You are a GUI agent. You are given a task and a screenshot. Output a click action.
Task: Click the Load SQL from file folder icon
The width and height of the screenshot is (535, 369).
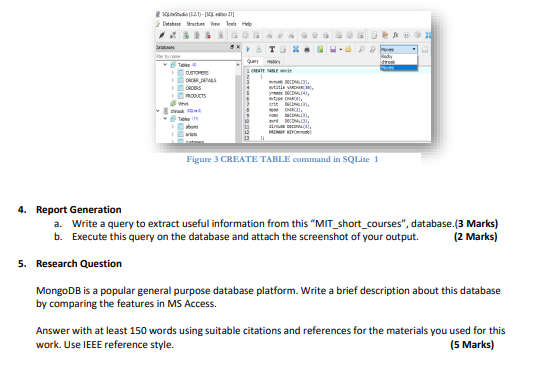[348, 49]
